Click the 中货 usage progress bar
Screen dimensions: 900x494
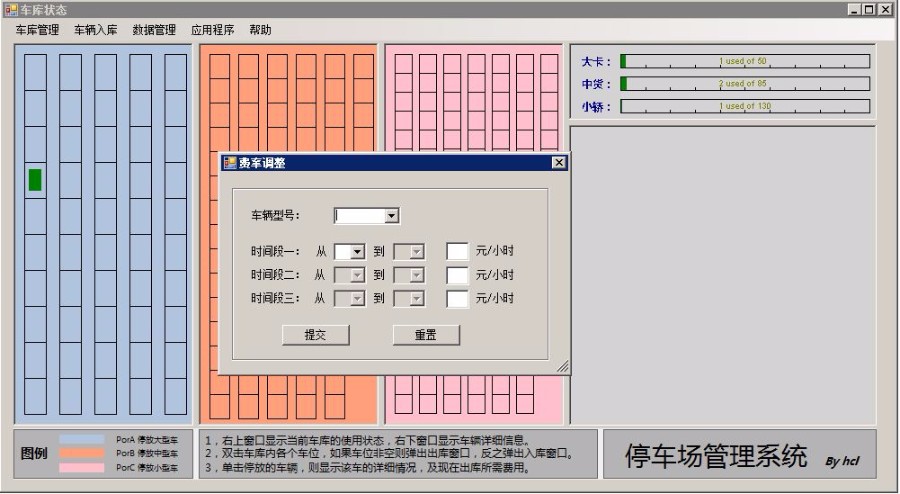click(x=745, y=84)
